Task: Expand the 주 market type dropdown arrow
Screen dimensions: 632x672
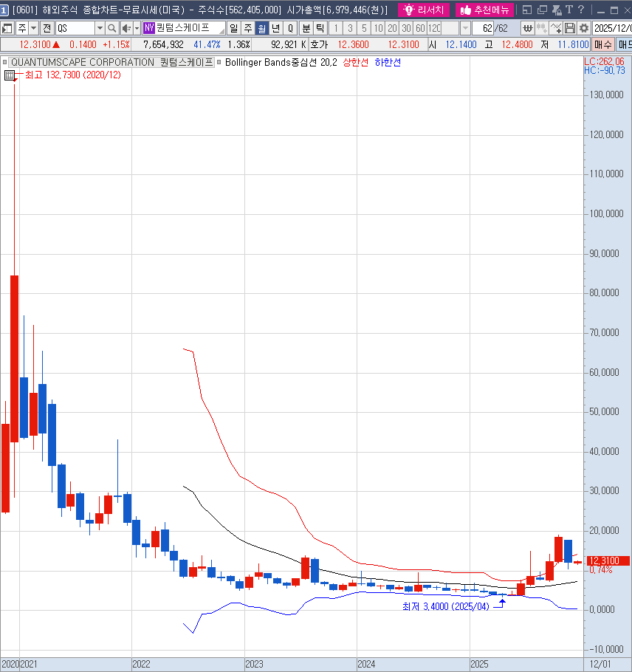Action: 33,28
